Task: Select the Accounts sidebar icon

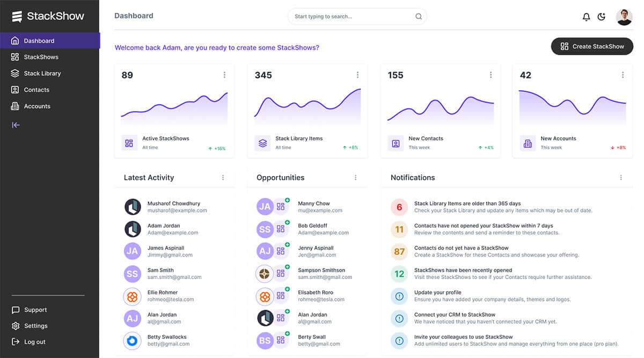Action: click(x=15, y=106)
